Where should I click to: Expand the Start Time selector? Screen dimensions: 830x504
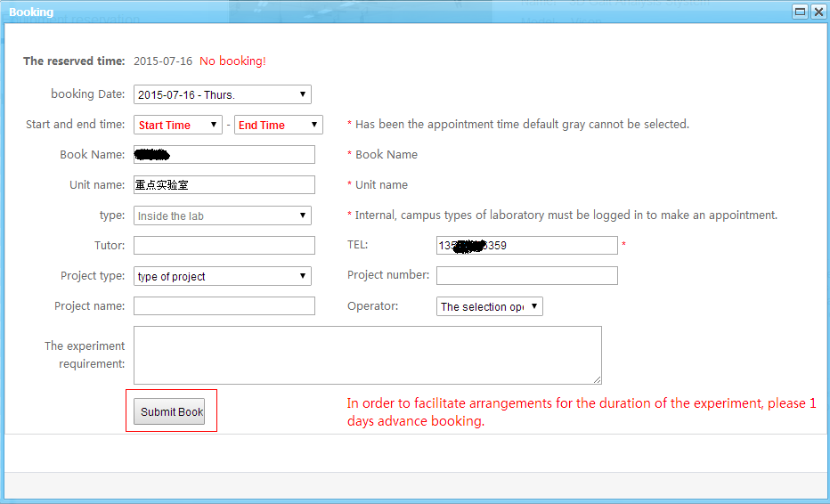[177, 125]
